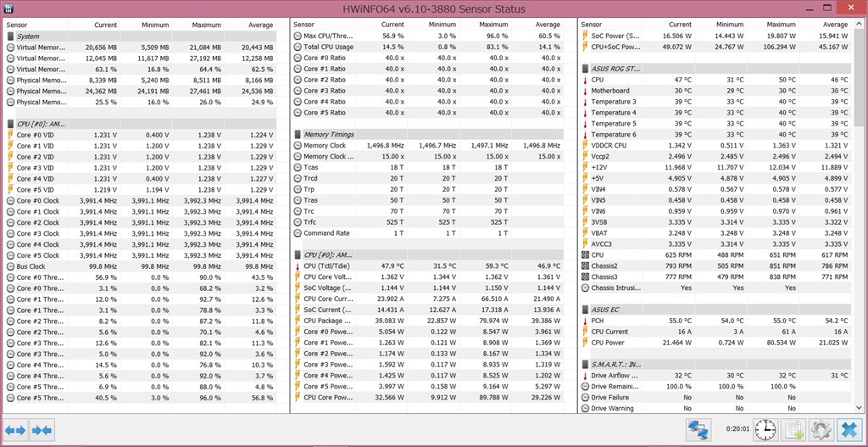Select the Vccp2 row
Viewport: 868px width, 447px height.
click(715, 157)
